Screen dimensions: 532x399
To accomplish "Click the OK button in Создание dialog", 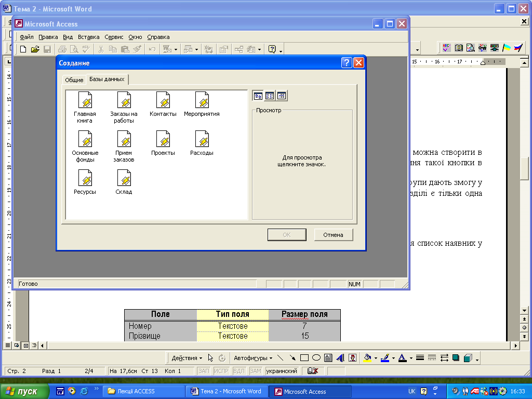I will click(x=287, y=235).
